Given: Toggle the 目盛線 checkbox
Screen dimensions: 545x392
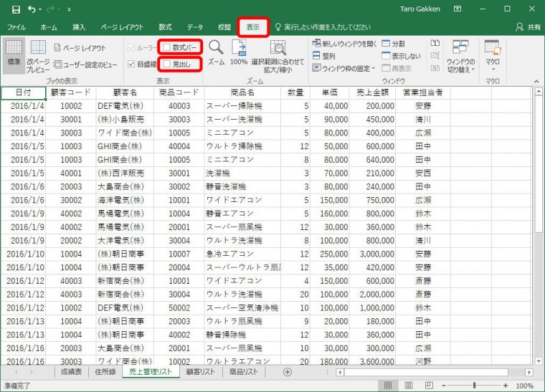Looking at the screenshot, I should 131,64.
